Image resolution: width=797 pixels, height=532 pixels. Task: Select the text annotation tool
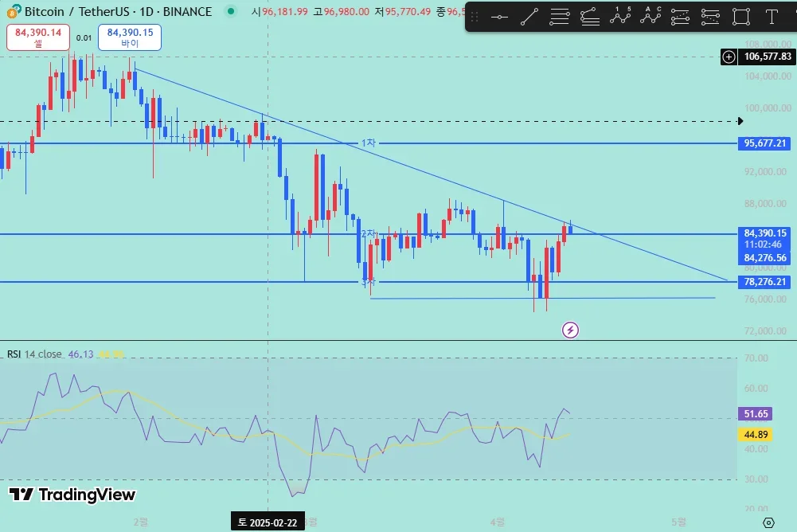pyautogui.click(x=772, y=18)
